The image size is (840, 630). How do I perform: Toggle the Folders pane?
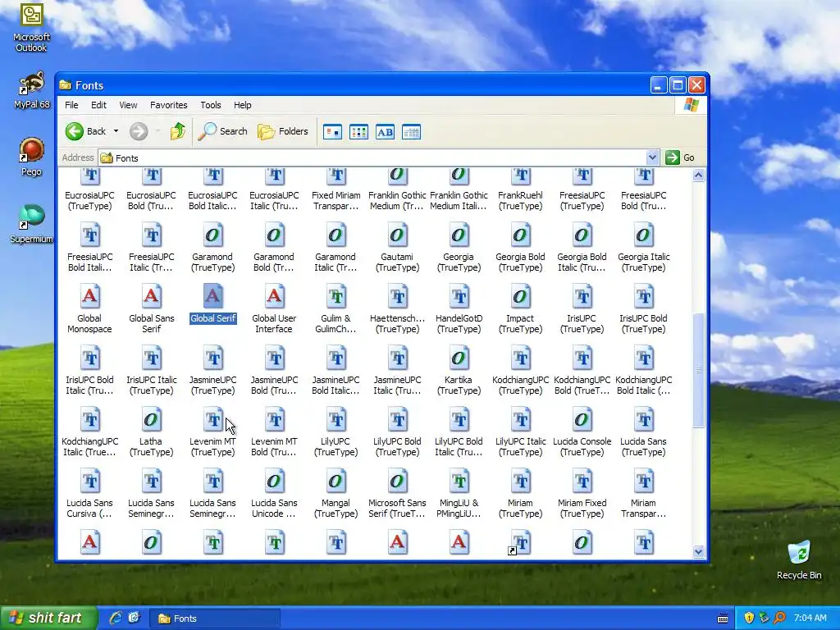[x=283, y=131]
